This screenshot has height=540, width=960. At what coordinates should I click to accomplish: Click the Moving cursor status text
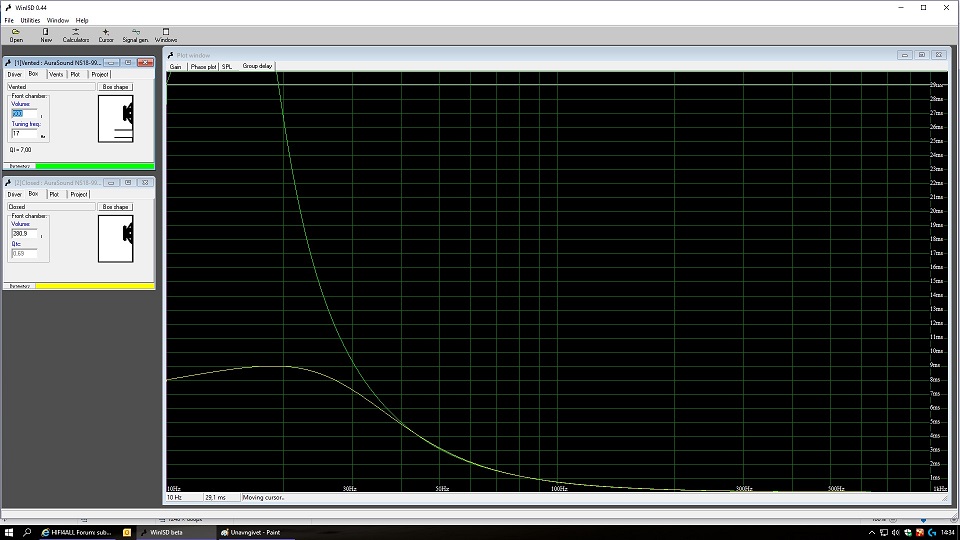tap(263, 498)
